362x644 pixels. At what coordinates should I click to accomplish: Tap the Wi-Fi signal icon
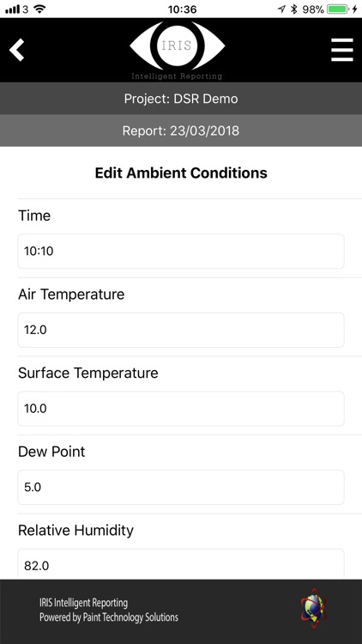[x=39, y=9]
